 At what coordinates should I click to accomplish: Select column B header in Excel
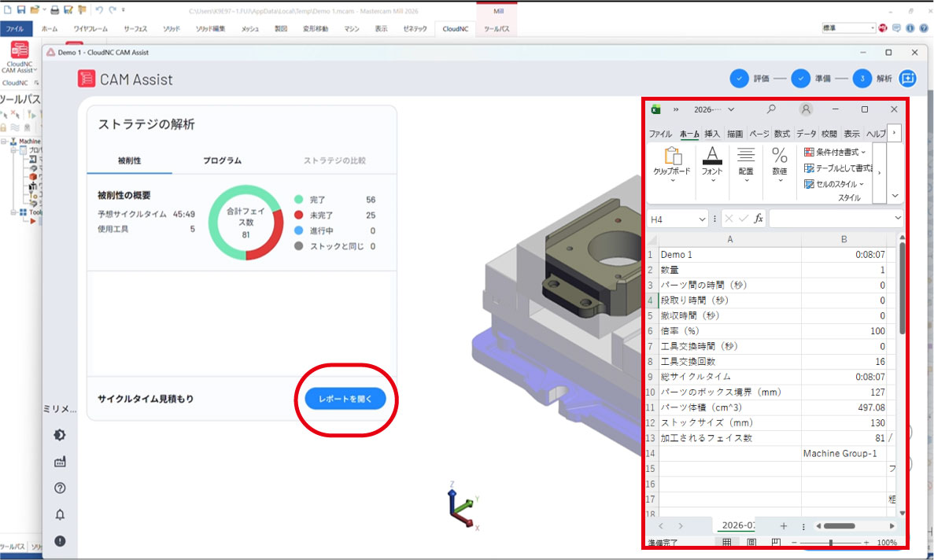click(x=844, y=239)
